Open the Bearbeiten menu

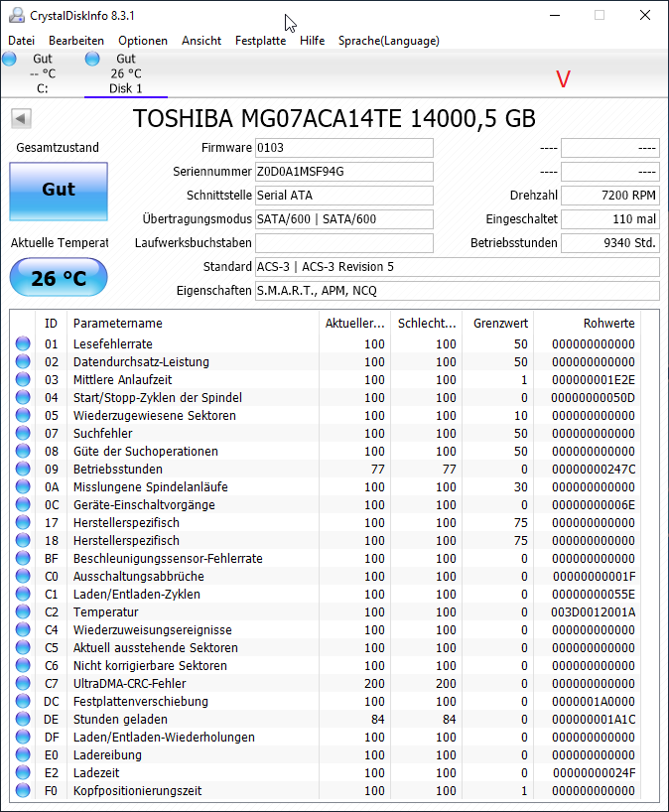point(76,41)
